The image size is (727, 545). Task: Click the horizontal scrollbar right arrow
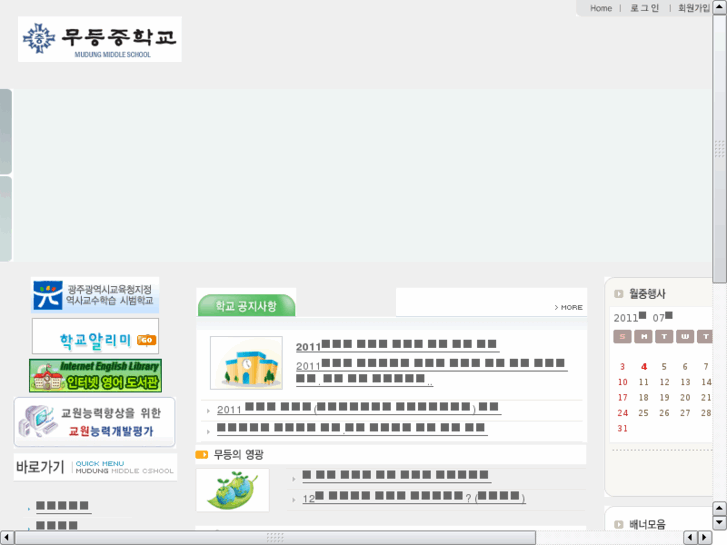705,537
